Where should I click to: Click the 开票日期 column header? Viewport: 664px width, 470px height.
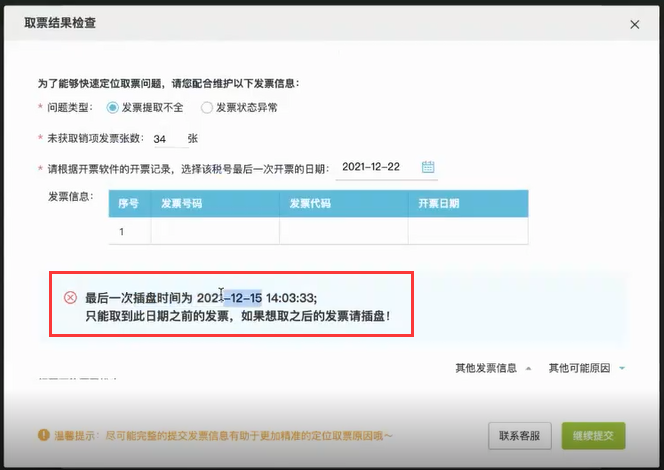[468, 204]
